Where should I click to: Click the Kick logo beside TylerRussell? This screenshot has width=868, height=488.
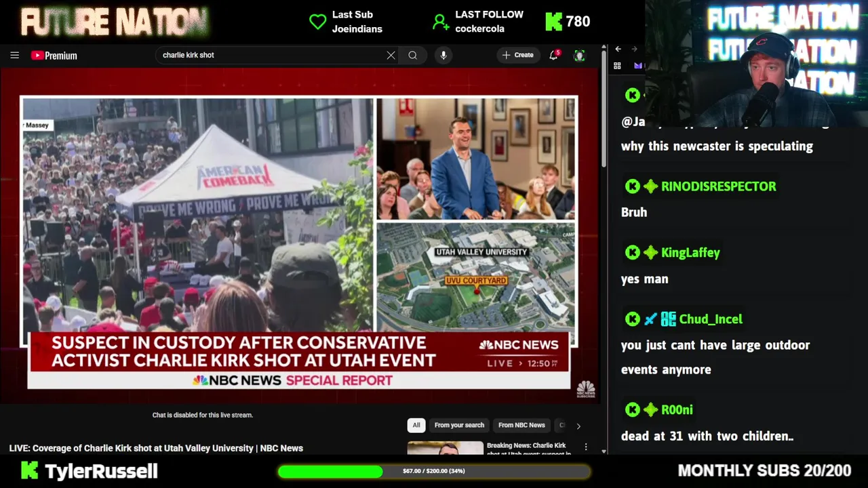pos(29,470)
